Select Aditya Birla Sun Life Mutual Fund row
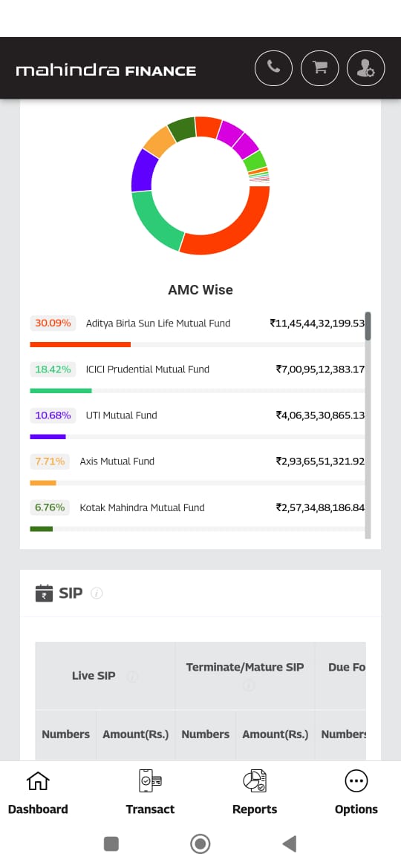 pyautogui.click(x=198, y=330)
